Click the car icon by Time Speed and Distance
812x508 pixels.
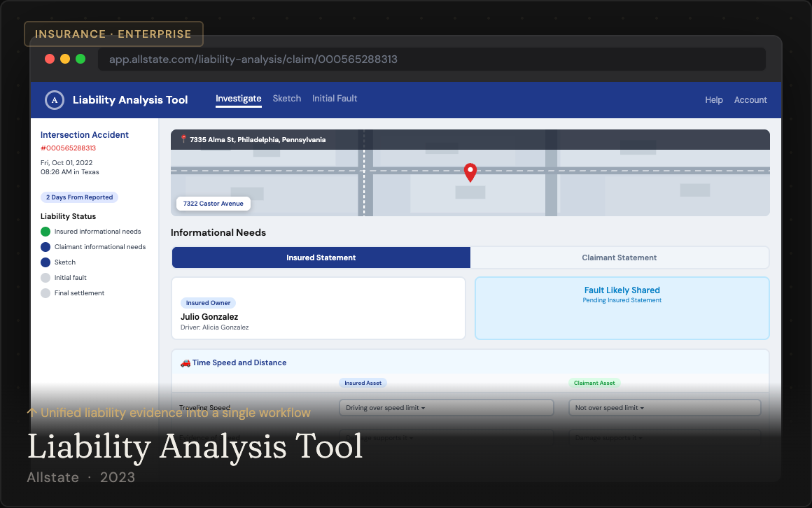pos(185,363)
